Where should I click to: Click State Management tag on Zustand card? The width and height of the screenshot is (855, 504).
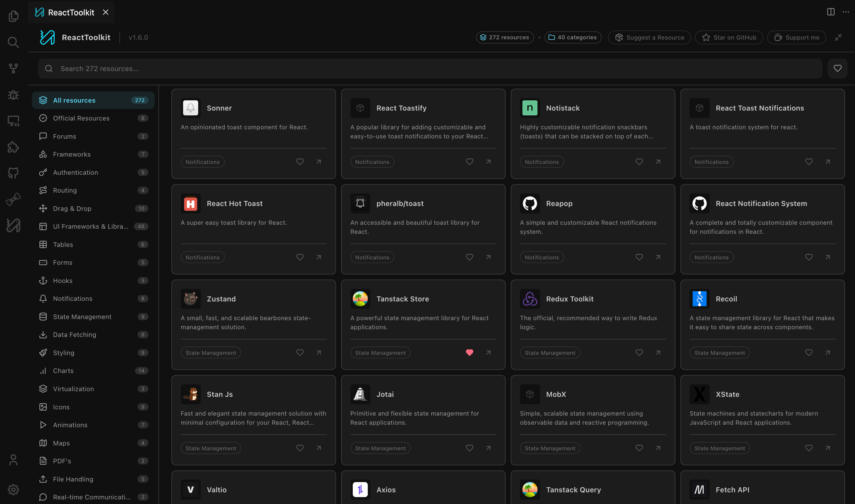tap(211, 353)
